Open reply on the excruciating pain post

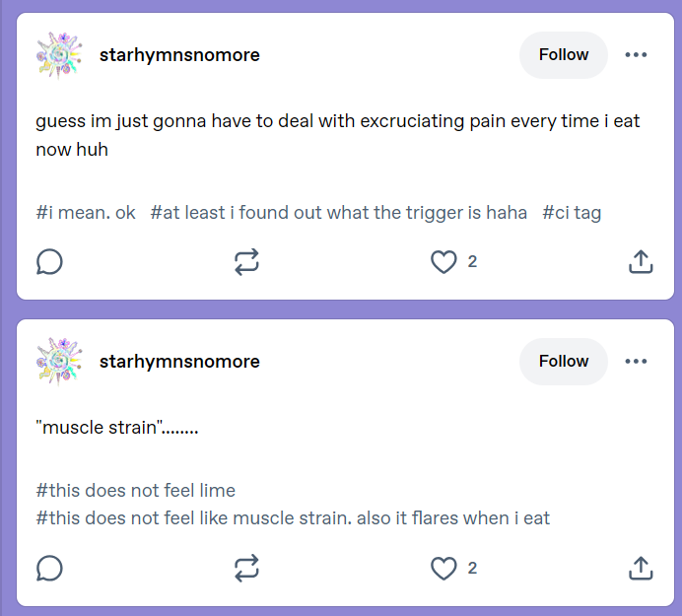coord(49,262)
